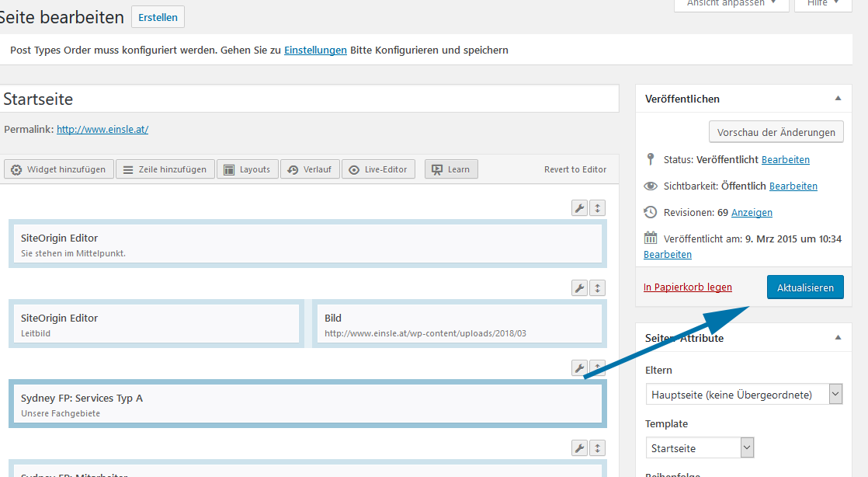Click into the Startseite title field

pos(309,99)
